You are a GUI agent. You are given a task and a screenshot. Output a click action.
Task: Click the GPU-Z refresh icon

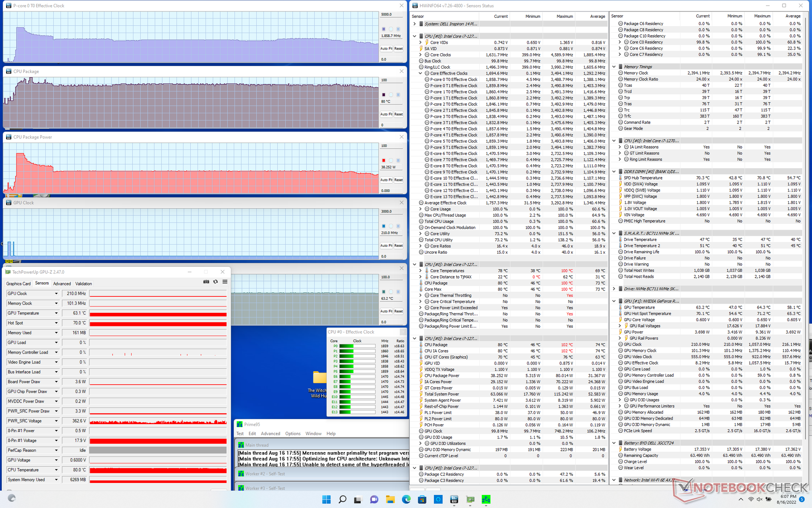click(215, 282)
